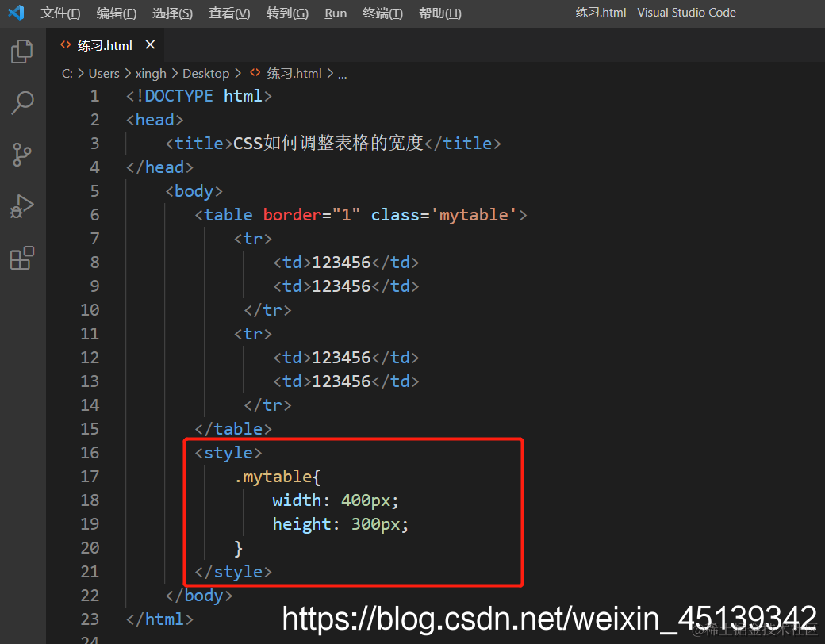The width and height of the screenshot is (825, 644).
Task: Click the closing style tag on line 21
Action: point(233,571)
